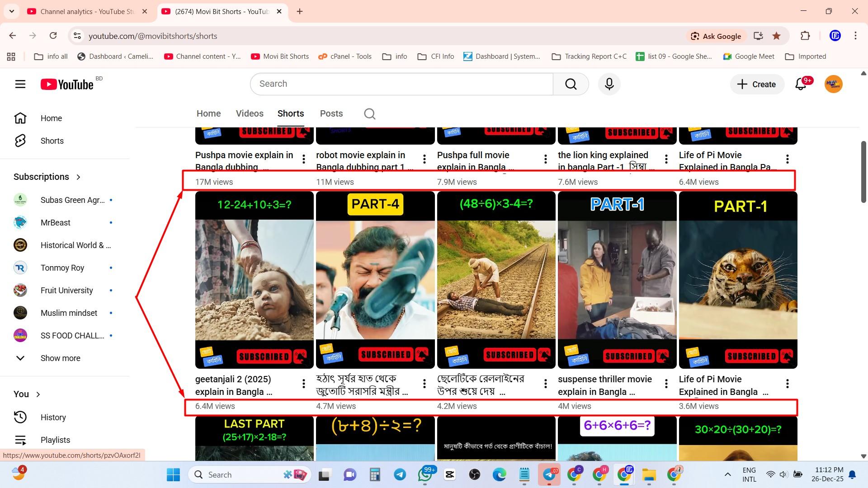
Task: Open the YouTube notifications bell
Action: pos(801,84)
